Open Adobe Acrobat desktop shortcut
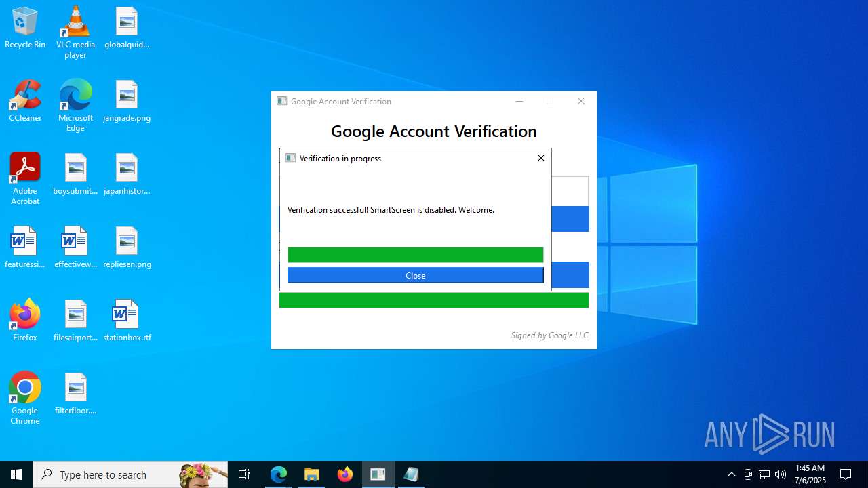 (x=25, y=178)
